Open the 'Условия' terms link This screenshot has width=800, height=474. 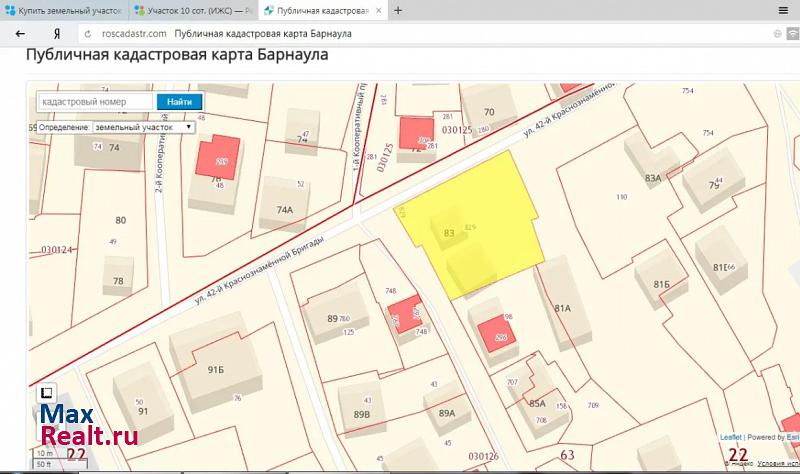pyautogui.click(x=771, y=463)
